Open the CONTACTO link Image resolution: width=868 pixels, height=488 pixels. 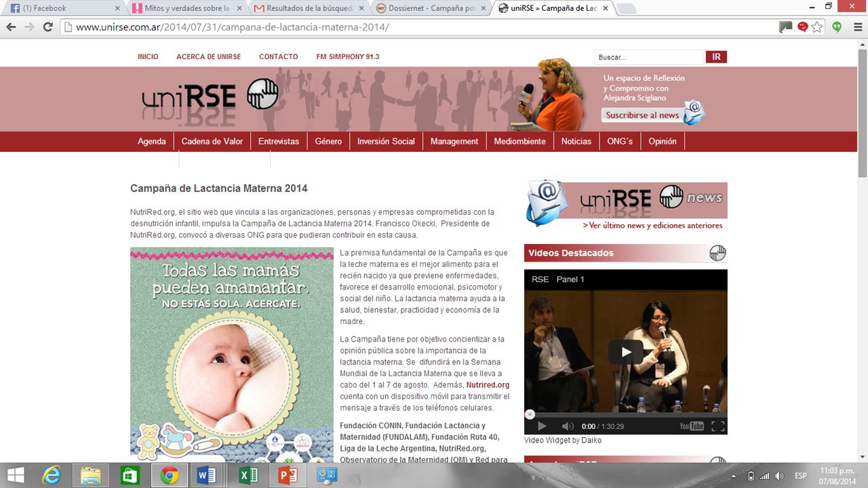click(278, 57)
